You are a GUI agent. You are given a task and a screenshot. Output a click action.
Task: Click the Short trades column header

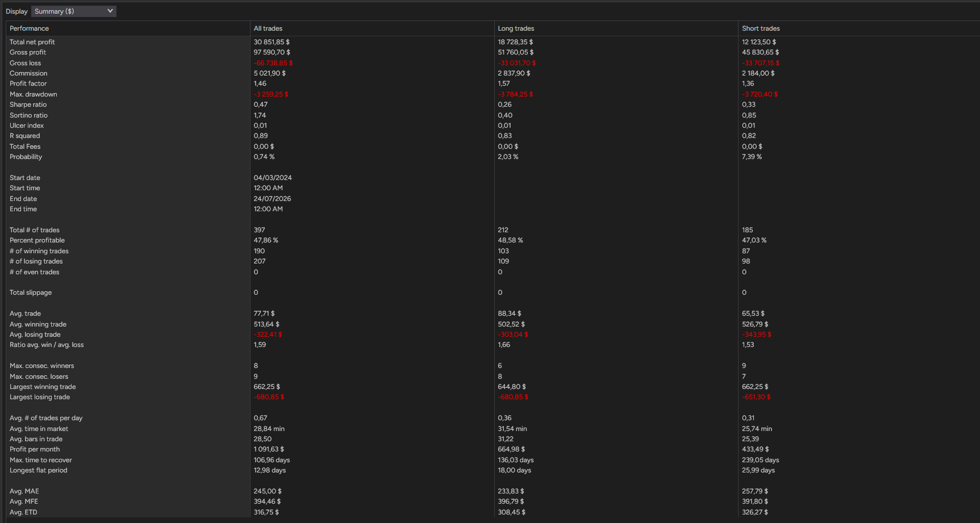tap(761, 28)
